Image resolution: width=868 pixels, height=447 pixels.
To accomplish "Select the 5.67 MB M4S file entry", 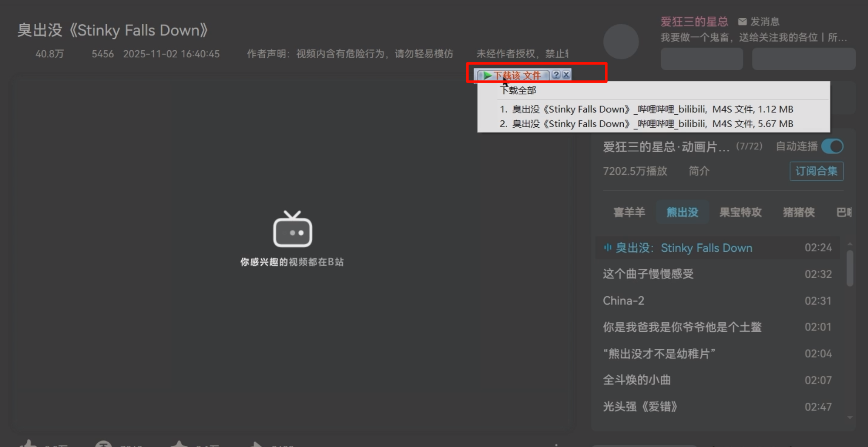I will (x=646, y=124).
